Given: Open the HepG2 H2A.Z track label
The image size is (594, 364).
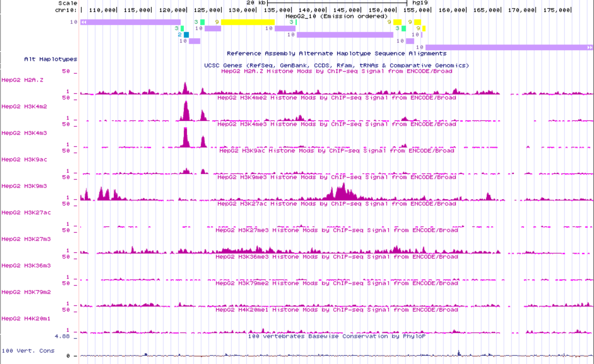Looking at the screenshot, I should point(22,80).
